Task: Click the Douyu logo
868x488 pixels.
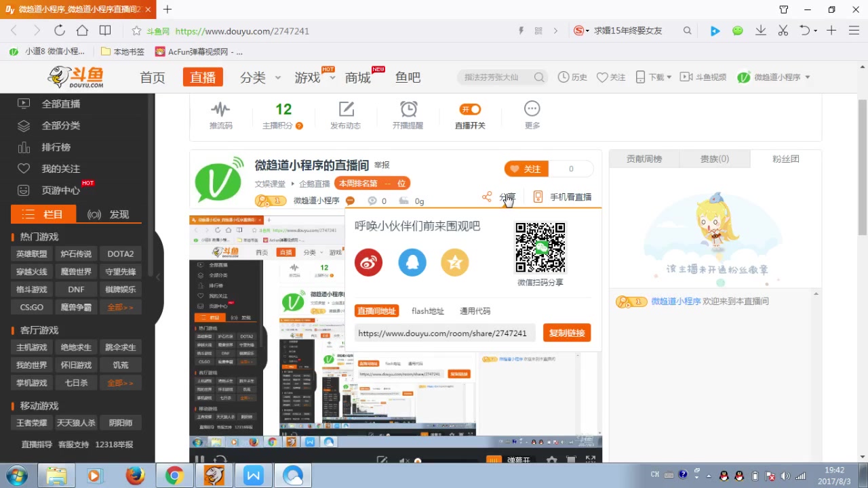Action: (x=75, y=77)
